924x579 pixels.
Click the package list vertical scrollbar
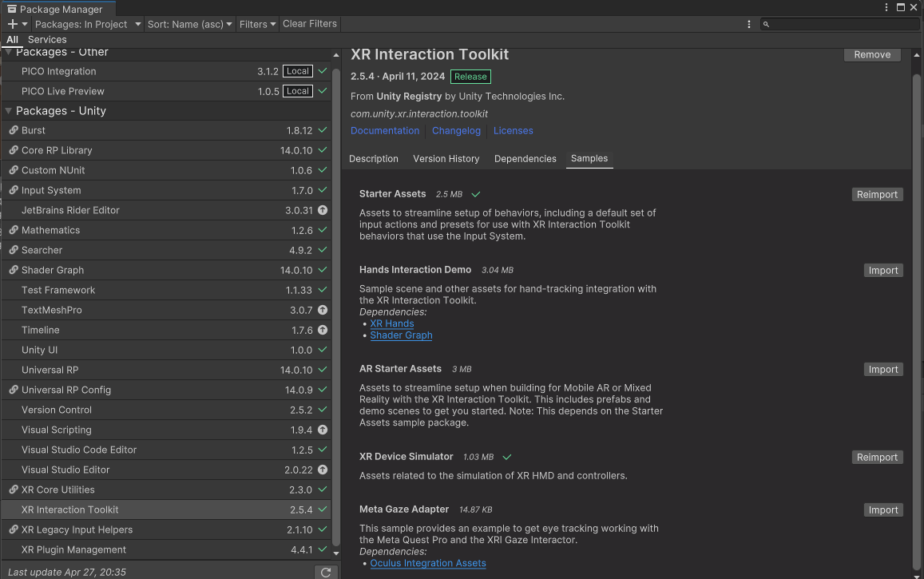pos(336,307)
